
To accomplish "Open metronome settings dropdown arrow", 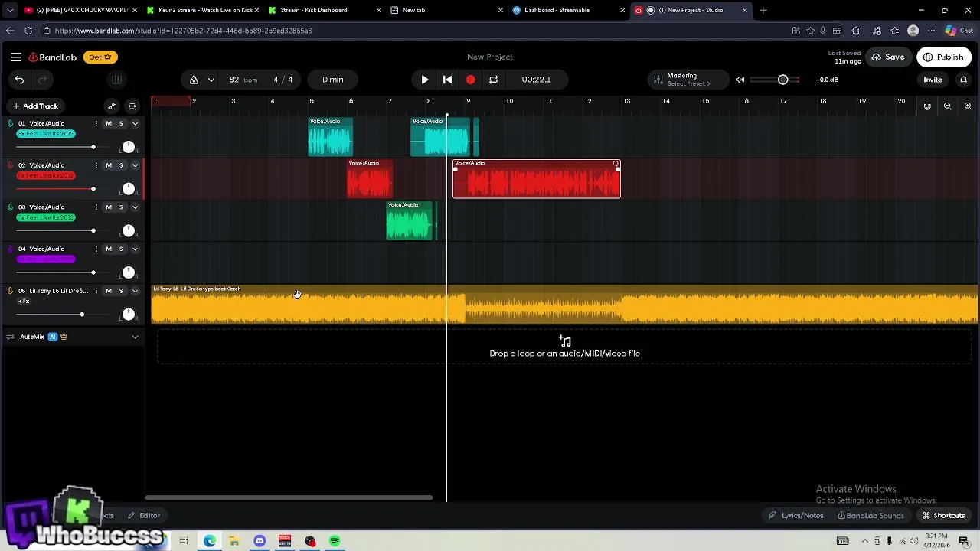I will point(211,80).
